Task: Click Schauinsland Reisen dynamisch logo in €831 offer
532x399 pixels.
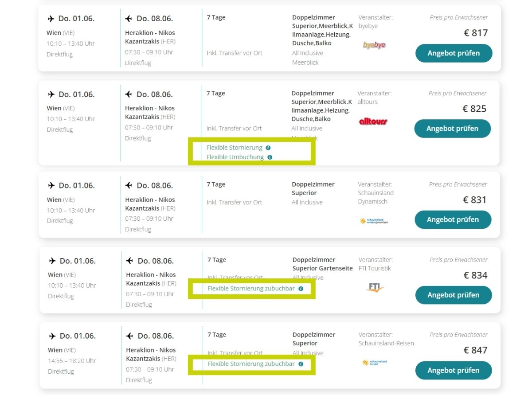Action: pyautogui.click(x=374, y=221)
